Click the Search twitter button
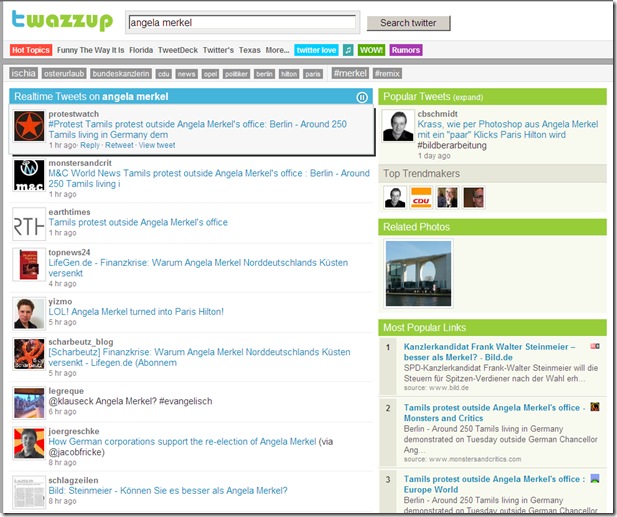The image size is (617, 517). tap(408, 23)
